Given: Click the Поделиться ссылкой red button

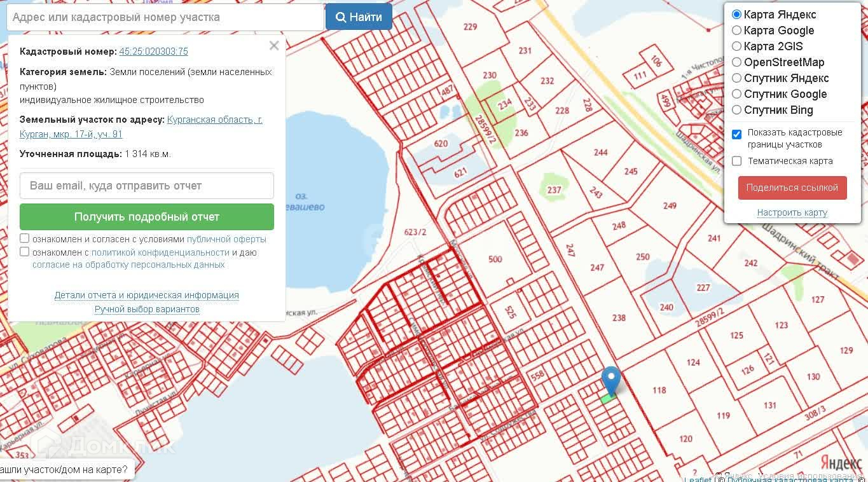Looking at the screenshot, I should pyautogui.click(x=792, y=188).
